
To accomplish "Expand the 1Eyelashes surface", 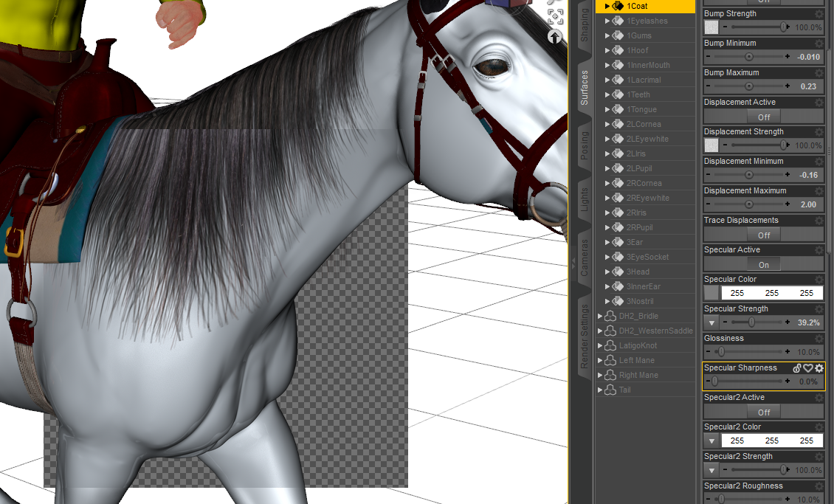I will pos(607,21).
